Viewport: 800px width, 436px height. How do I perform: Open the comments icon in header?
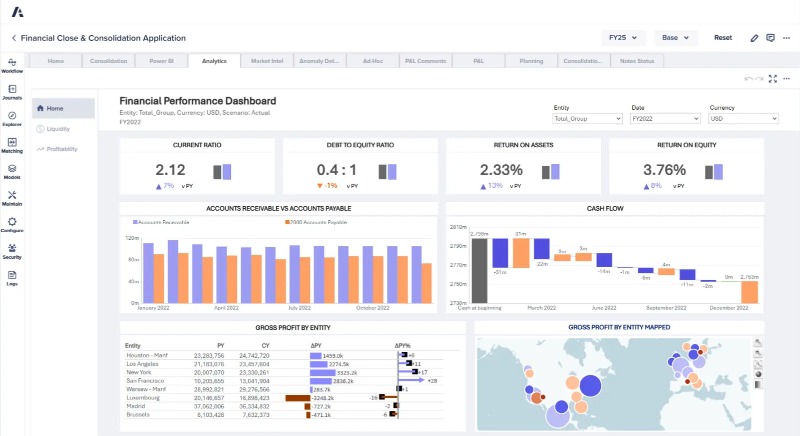(770, 38)
